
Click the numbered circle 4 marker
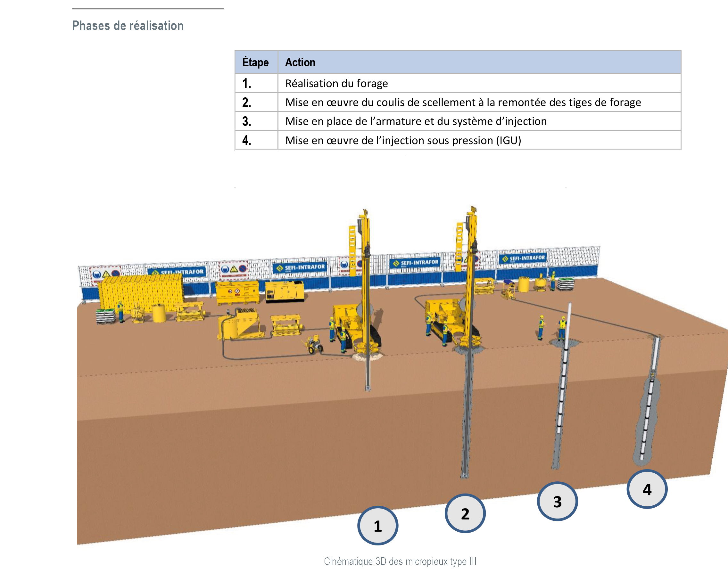pyautogui.click(x=647, y=489)
